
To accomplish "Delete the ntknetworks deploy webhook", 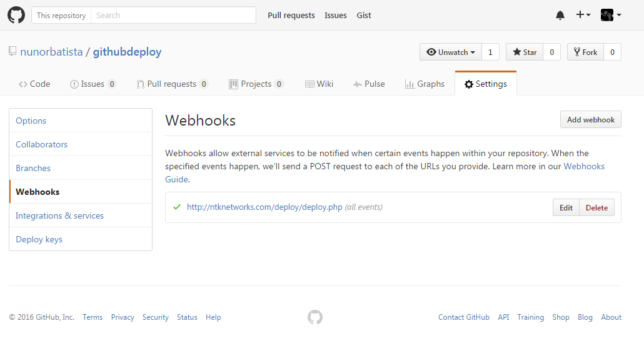I will 596,208.
